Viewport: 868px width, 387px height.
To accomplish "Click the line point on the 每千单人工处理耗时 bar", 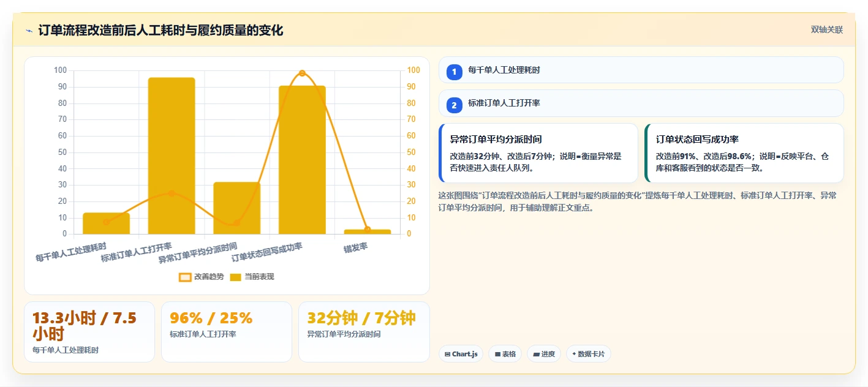I will coord(106,222).
